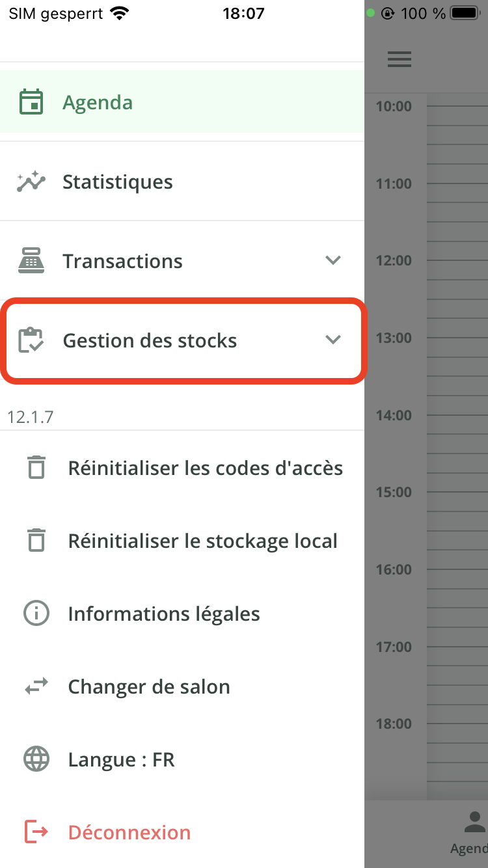Viewport: 488px width, 868px height.
Task: Tap the red Déconnexion logout icon
Action: click(36, 832)
